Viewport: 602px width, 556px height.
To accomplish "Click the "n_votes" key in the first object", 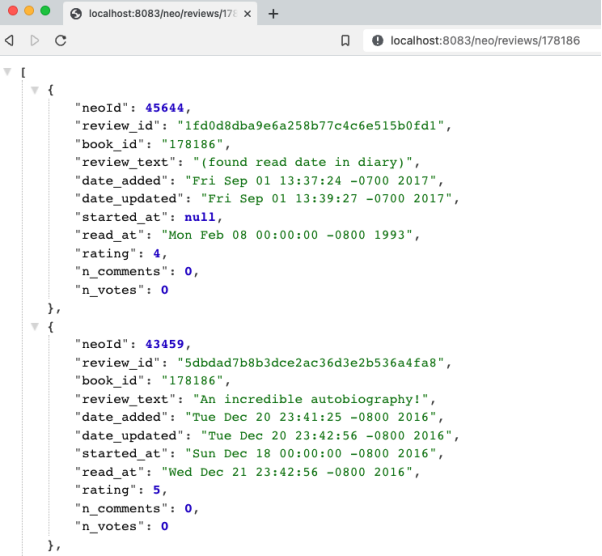I will (109, 290).
